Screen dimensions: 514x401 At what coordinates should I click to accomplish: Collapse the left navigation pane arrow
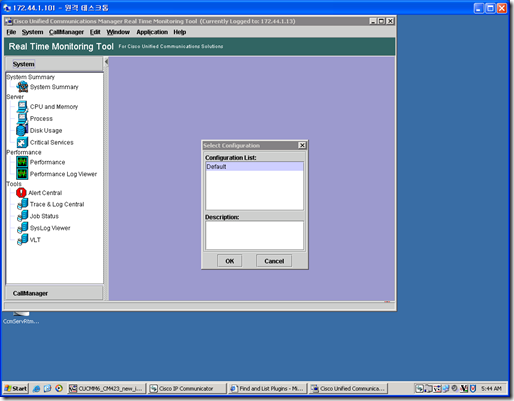[106, 62]
